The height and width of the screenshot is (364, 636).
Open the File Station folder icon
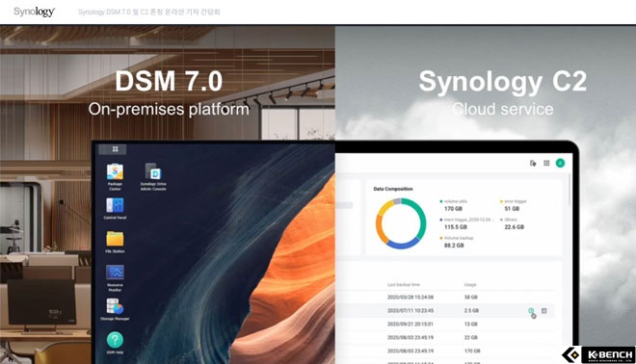pos(115,239)
